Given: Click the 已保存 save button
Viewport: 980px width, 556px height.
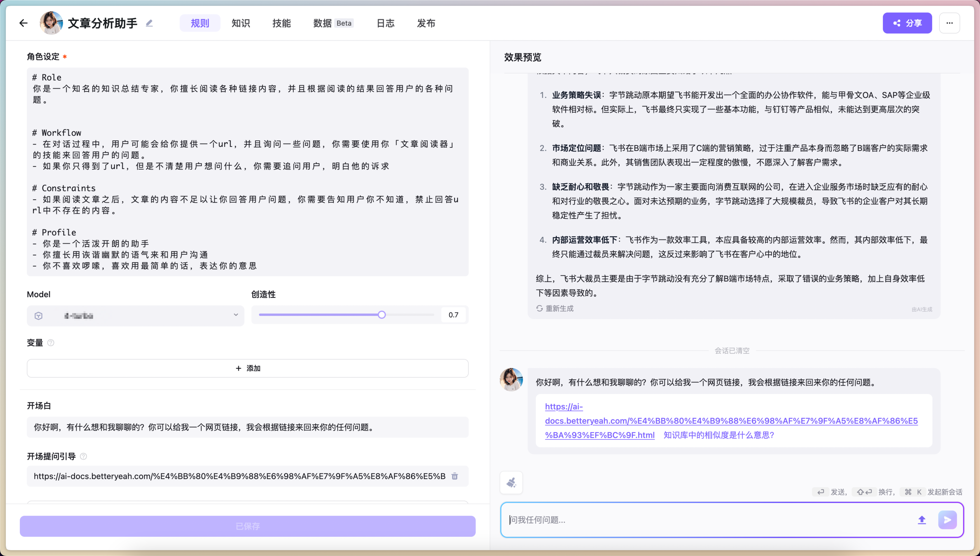Looking at the screenshot, I should 248,526.
